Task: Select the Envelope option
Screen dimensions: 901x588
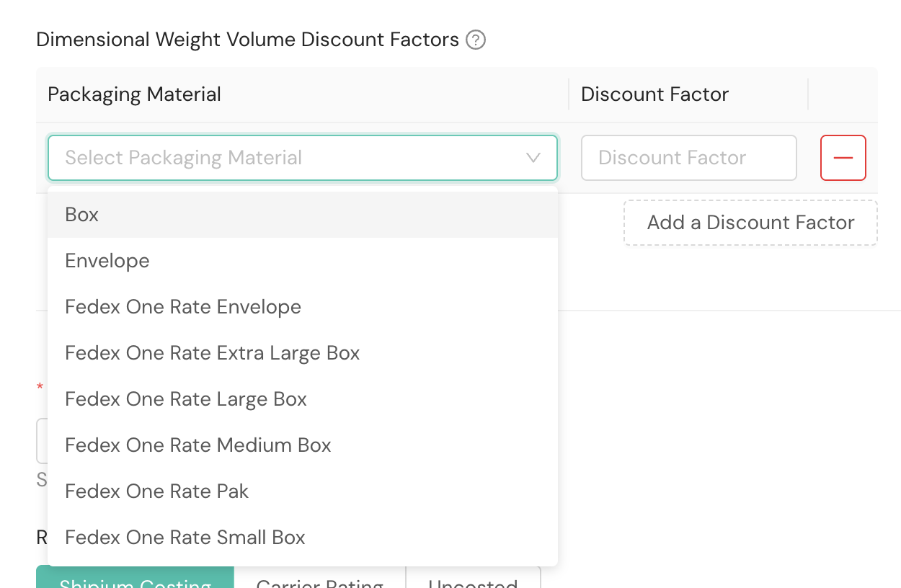Action: click(x=107, y=261)
